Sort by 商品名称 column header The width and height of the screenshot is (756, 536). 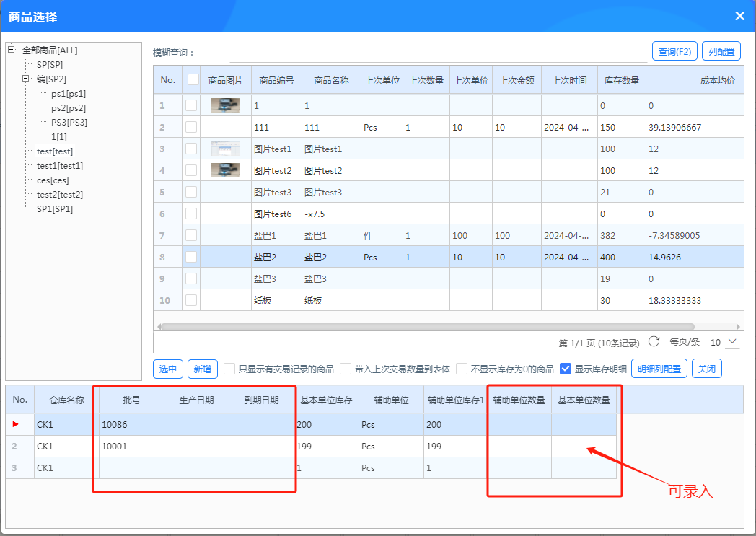(x=331, y=80)
